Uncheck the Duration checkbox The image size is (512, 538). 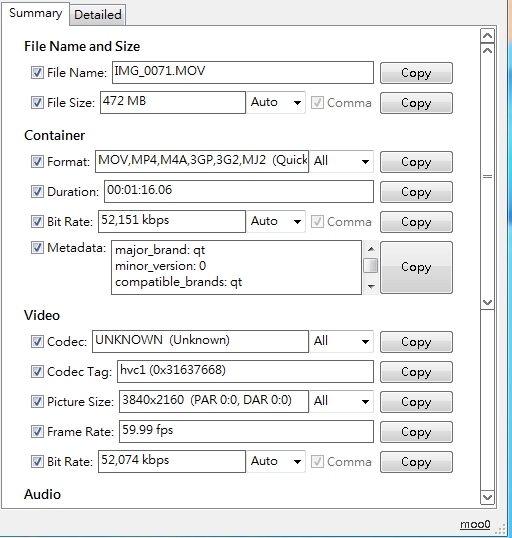[x=37, y=191]
